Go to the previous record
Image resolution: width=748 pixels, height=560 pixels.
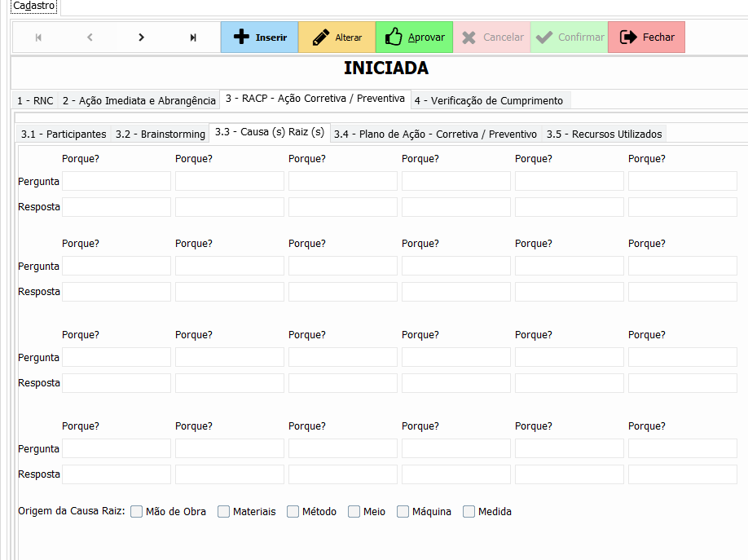tap(90, 37)
